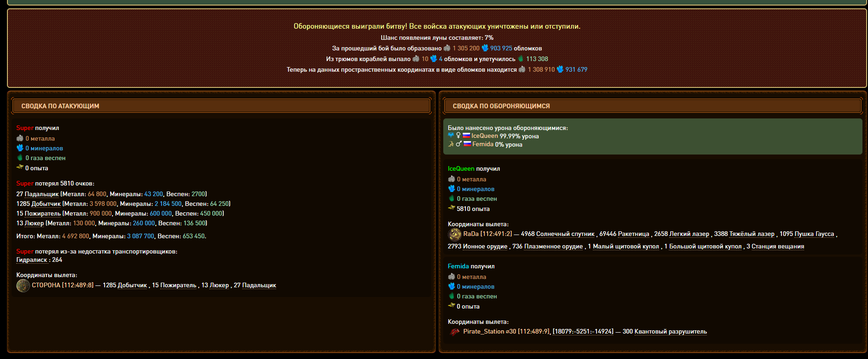Click the race emblem beside Femida's damage
This screenshot has width=868, height=359.
(451, 144)
